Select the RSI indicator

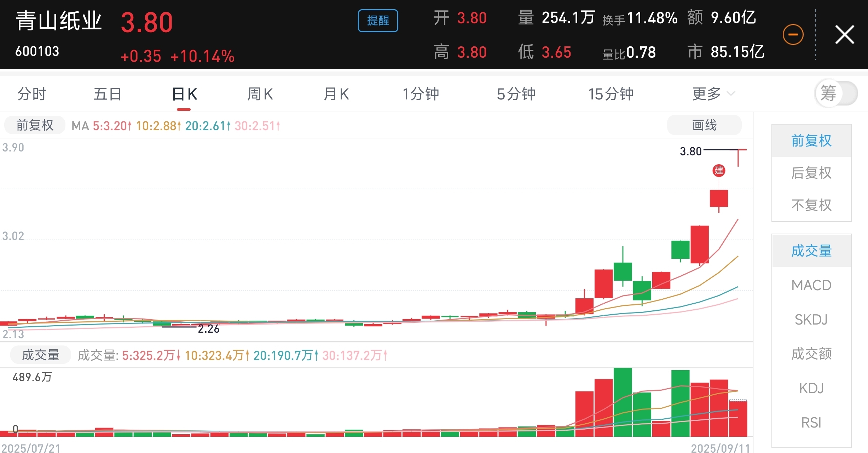811,423
